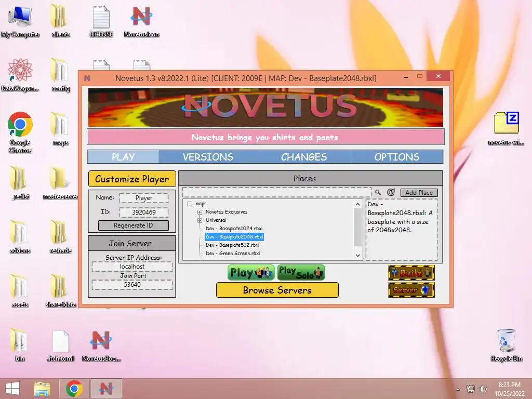Open the shareddata folder on desktop

click(x=60, y=291)
